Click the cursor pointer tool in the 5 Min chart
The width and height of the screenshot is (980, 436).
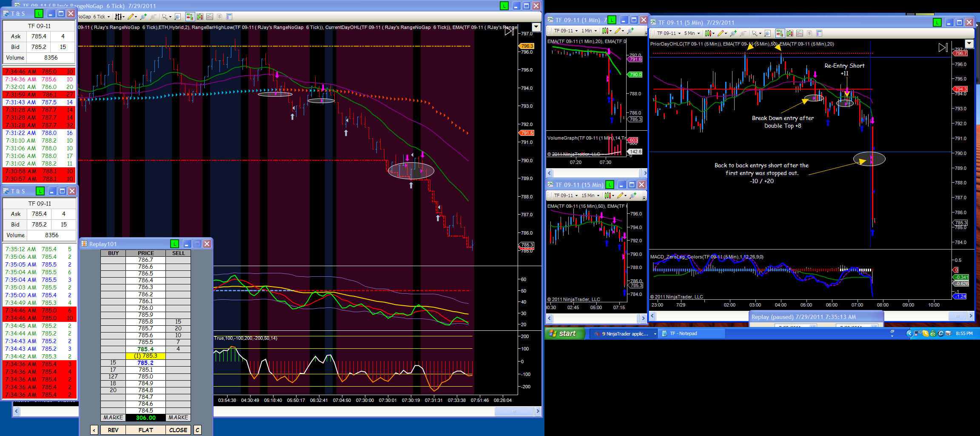coord(755,33)
